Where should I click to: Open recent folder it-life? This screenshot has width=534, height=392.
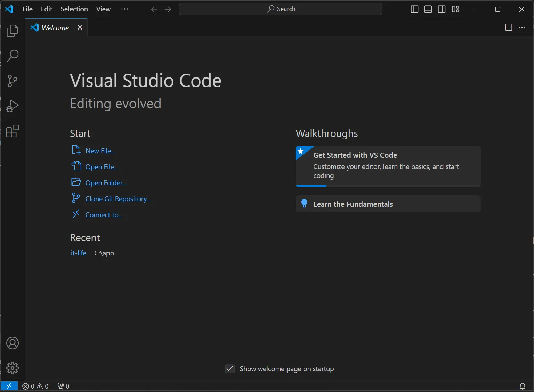click(x=79, y=253)
